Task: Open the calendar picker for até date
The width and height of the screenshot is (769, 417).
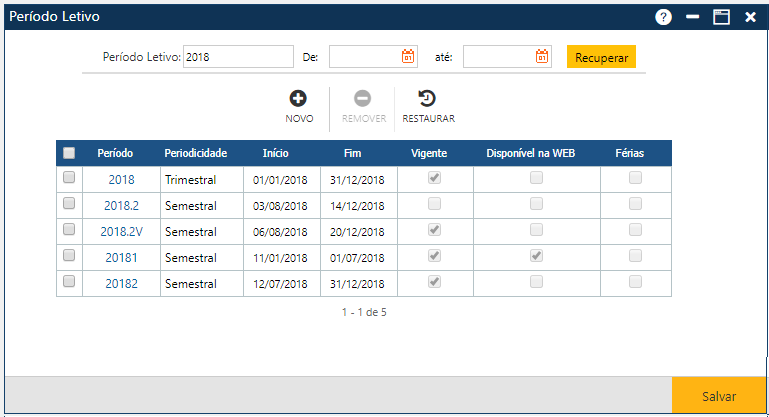Action: [x=541, y=57]
